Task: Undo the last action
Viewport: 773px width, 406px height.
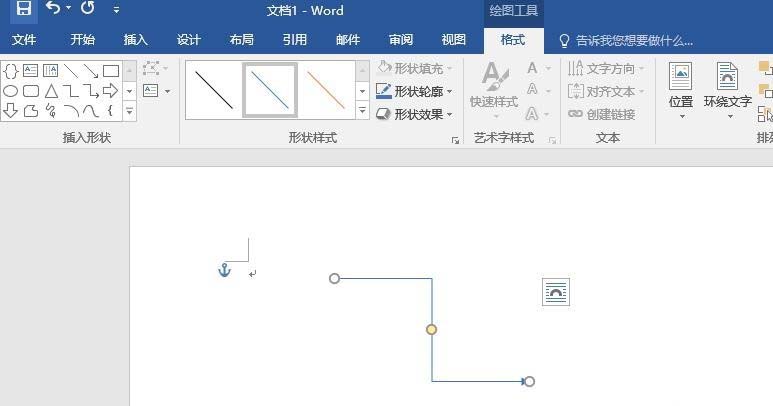Action: click(x=53, y=8)
